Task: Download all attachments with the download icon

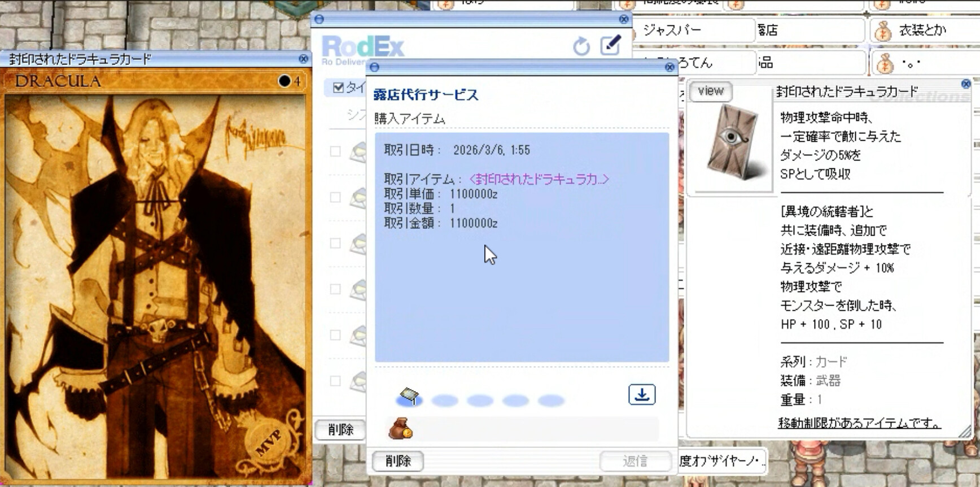Action: click(x=642, y=394)
